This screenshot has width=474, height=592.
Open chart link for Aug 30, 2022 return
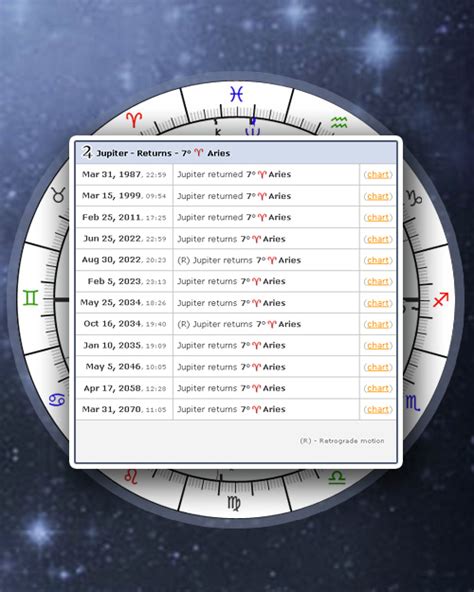pos(378,260)
